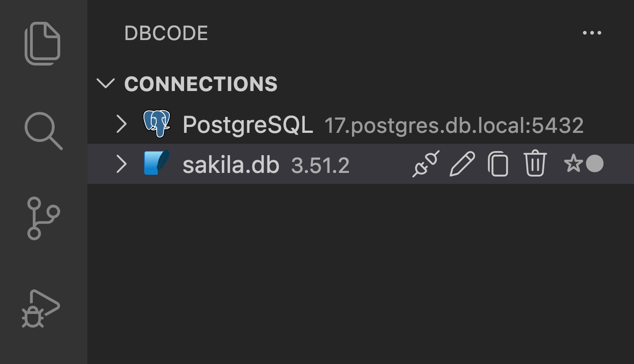This screenshot has height=364, width=634.
Task: Click the connection status dot for sakila.db
Action: (x=594, y=164)
